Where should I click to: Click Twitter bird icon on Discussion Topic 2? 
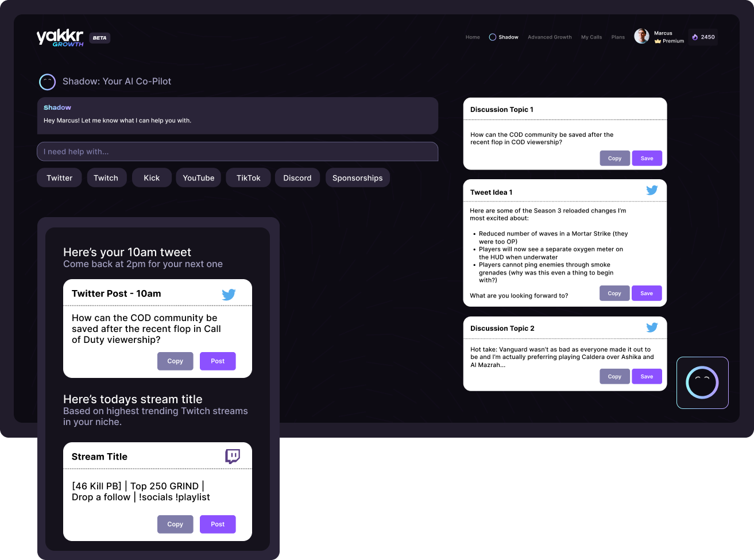pyautogui.click(x=652, y=327)
